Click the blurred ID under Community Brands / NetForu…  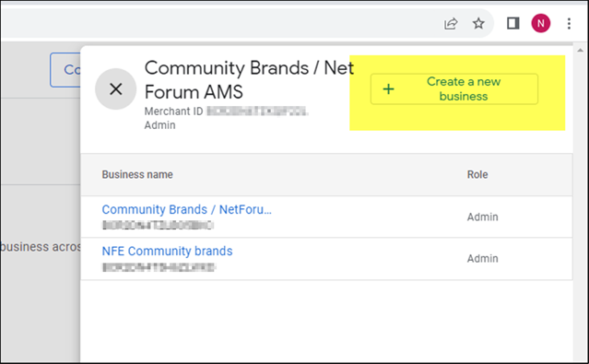pyautogui.click(x=158, y=225)
